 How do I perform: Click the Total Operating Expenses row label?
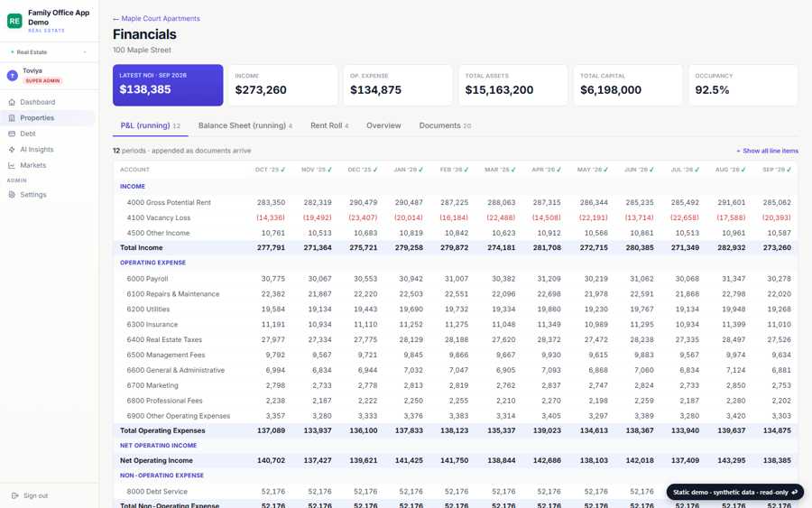pos(162,430)
